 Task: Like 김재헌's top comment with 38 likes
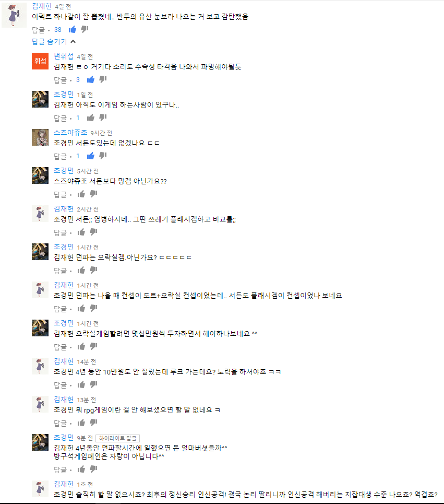pos(72,30)
